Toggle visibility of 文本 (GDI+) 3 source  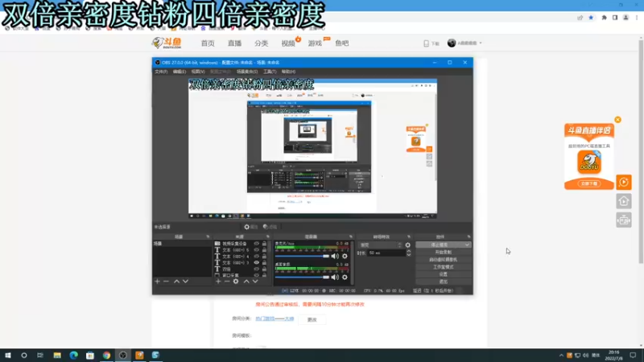pyautogui.click(x=256, y=263)
